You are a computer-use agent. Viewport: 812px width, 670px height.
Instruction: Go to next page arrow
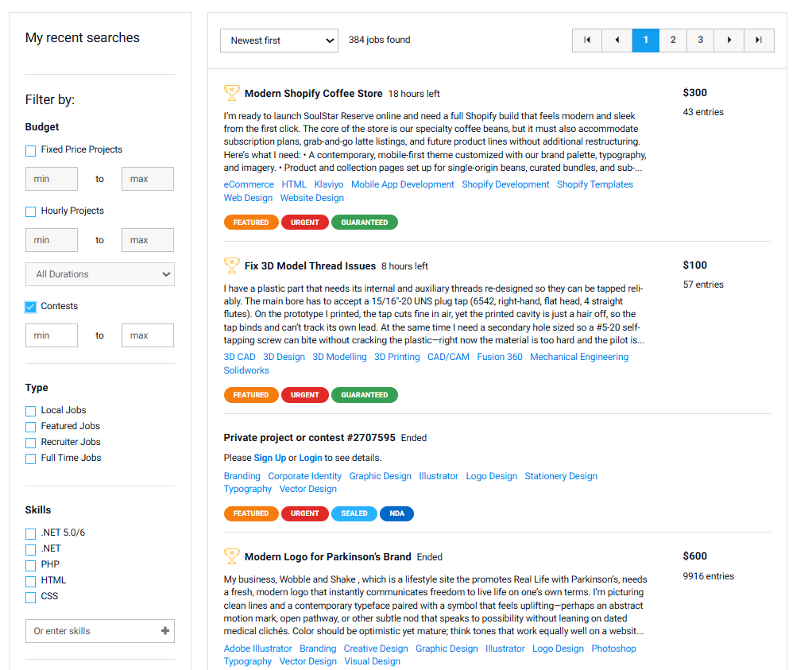[x=729, y=41]
